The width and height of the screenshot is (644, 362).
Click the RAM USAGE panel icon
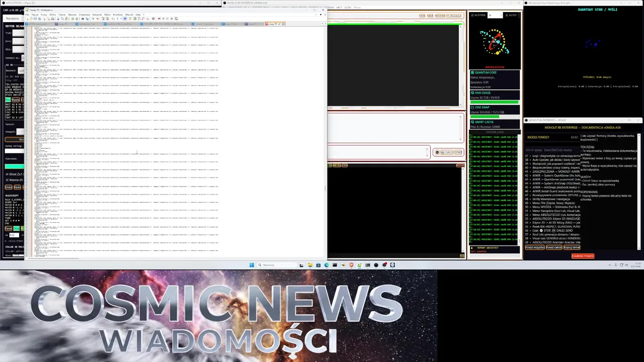pos(472,93)
